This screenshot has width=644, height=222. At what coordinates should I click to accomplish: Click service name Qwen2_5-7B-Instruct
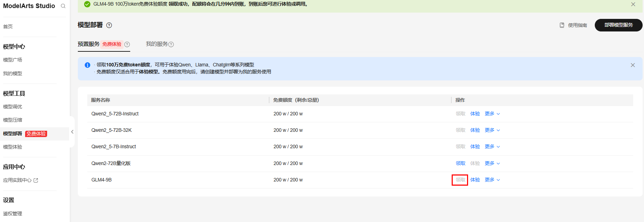point(113,146)
